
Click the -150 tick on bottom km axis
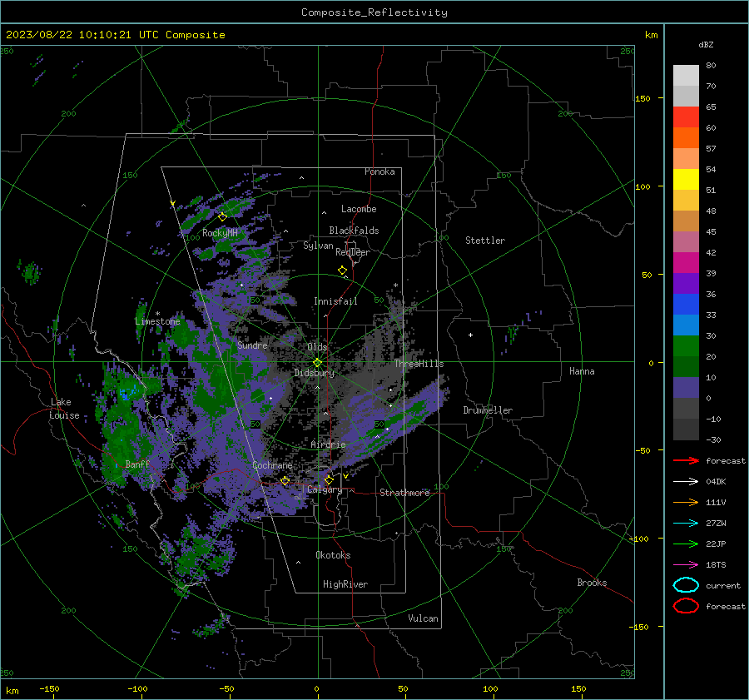[x=50, y=688]
